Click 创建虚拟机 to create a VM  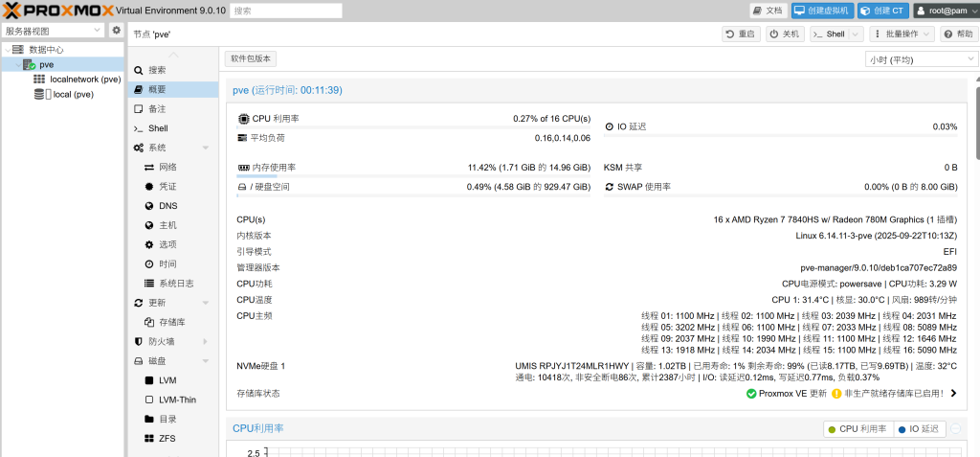pos(822,11)
